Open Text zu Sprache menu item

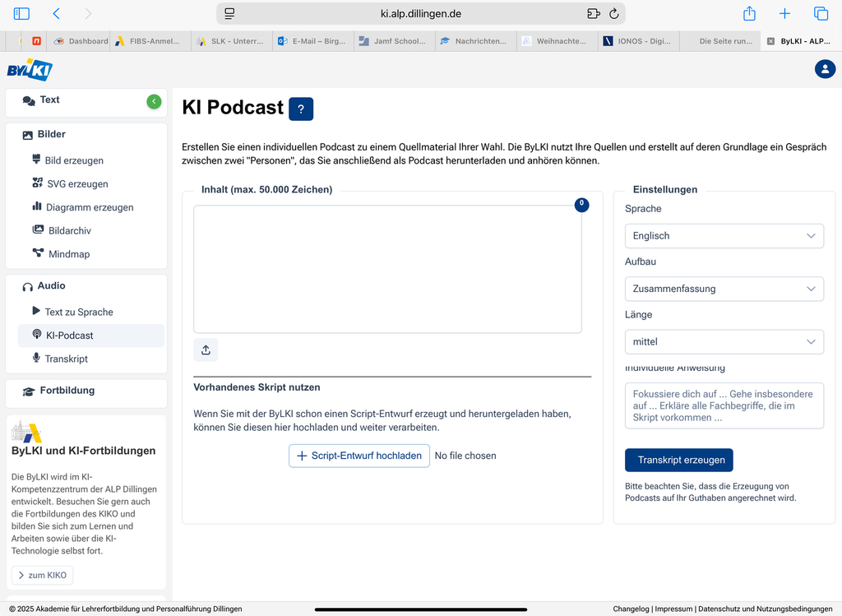[x=78, y=312]
